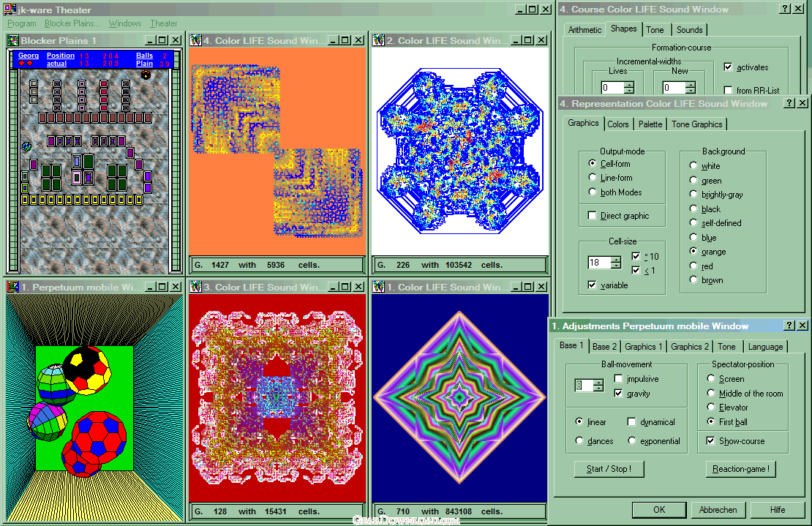Click the jk-ware Theater title bar icon
812x526 pixels.
pyautogui.click(x=10, y=10)
